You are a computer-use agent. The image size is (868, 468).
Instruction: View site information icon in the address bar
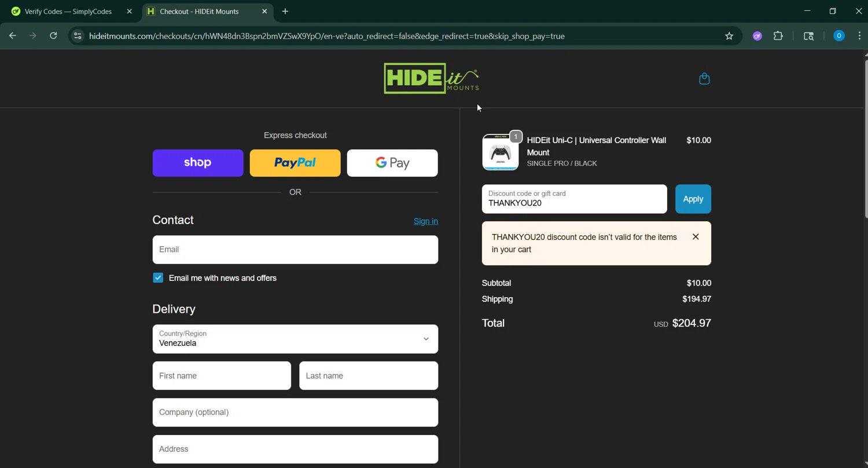point(78,36)
